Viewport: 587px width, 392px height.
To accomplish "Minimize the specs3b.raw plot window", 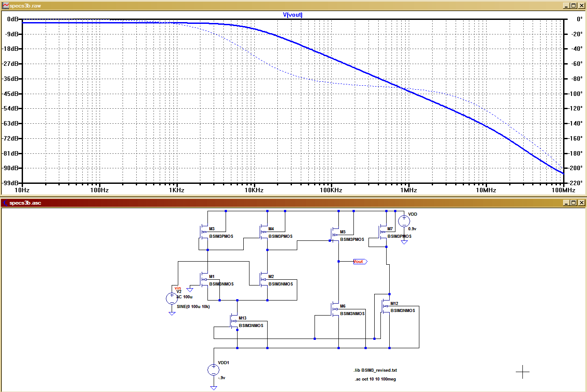I will point(567,6).
